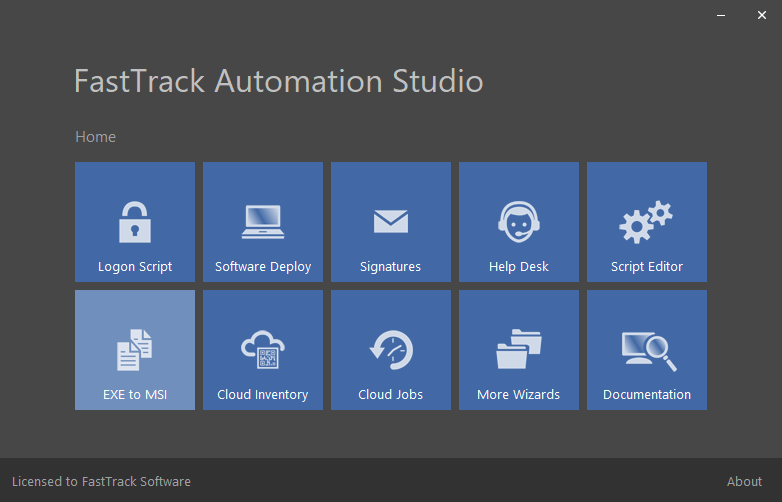Click the FastTrack Automation Studio title
This screenshot has height=502, width=782.
tap(279, 81)
